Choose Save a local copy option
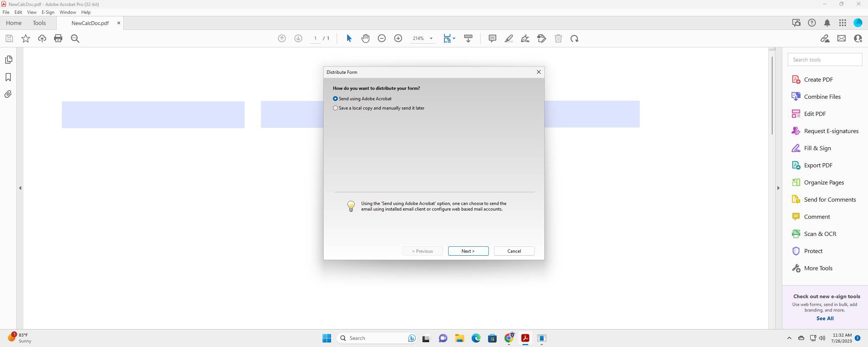The height and width of the screenshot is (347, 868). click(336, 108)
